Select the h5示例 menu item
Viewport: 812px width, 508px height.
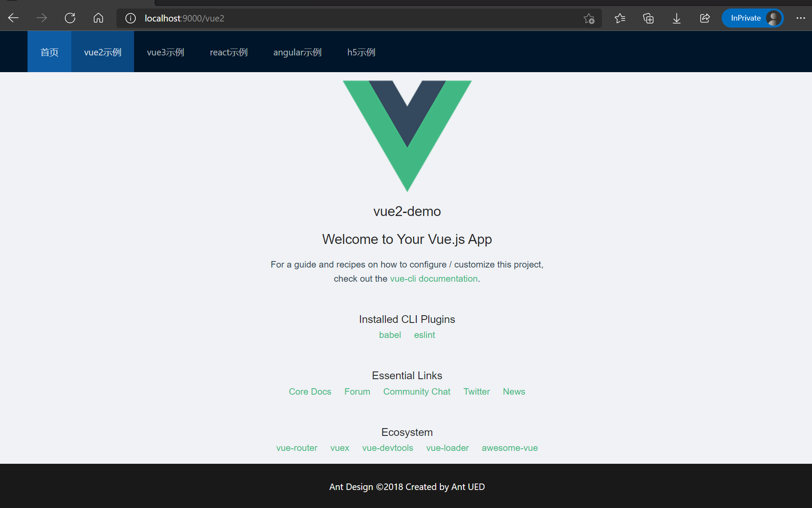coord(361,52)
